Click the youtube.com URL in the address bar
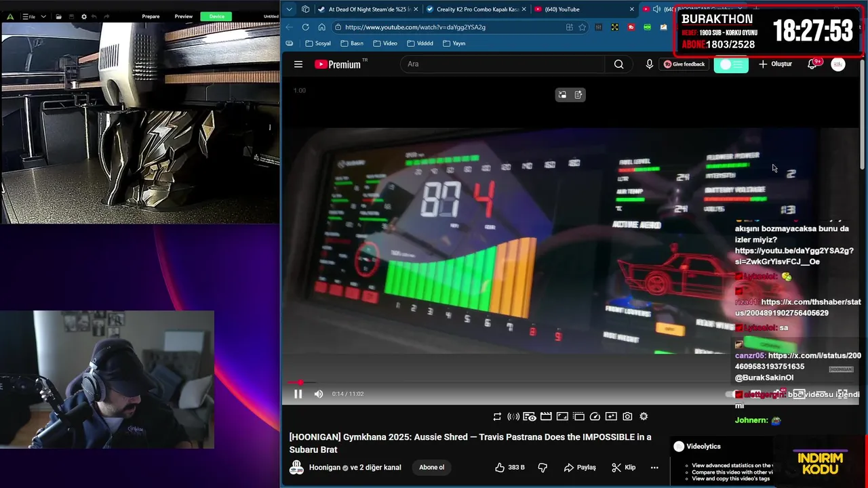Image resolution: width=868 pixels, height=488 pixels. (415, 27)
